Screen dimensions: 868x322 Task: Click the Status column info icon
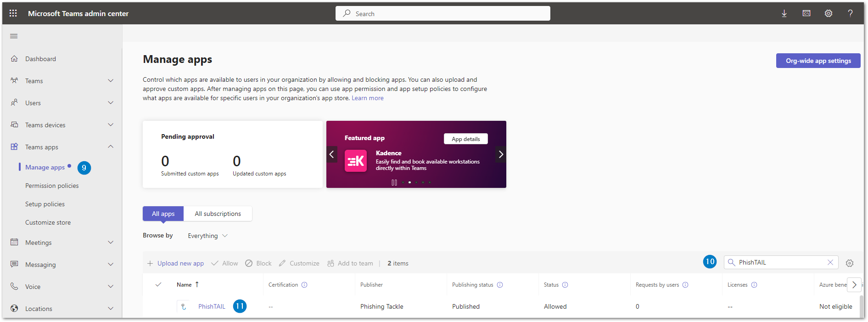[565, 285]
